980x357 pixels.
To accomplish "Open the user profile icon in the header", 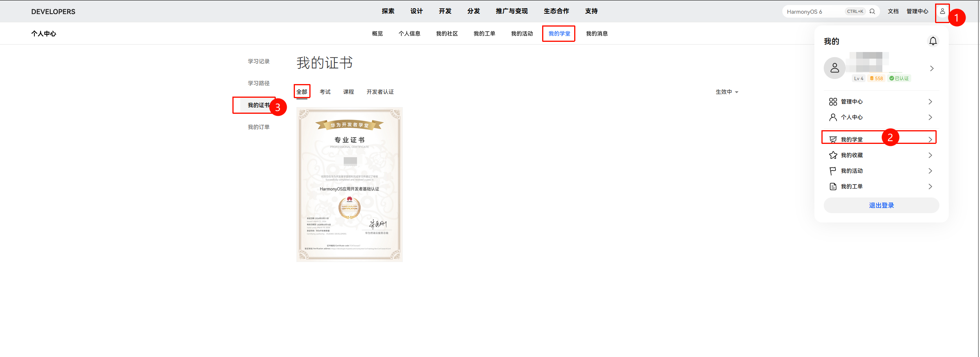I will (942, 11).
